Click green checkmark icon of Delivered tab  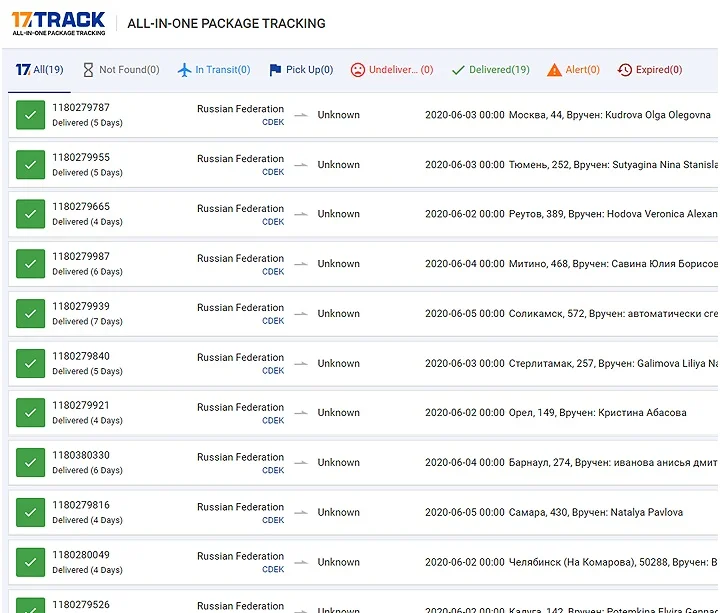pos(458,70)
